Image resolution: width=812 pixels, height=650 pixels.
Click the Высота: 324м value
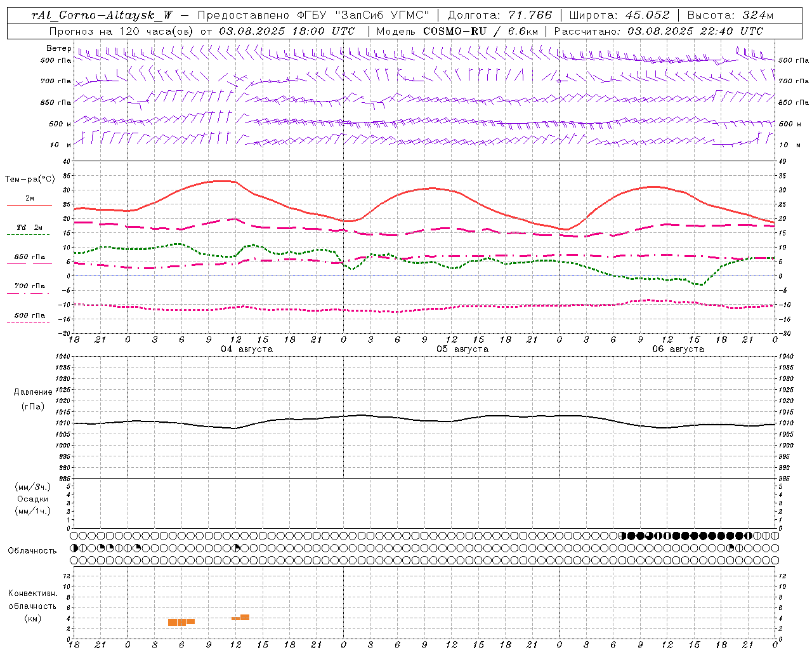(x=731, y=15)
